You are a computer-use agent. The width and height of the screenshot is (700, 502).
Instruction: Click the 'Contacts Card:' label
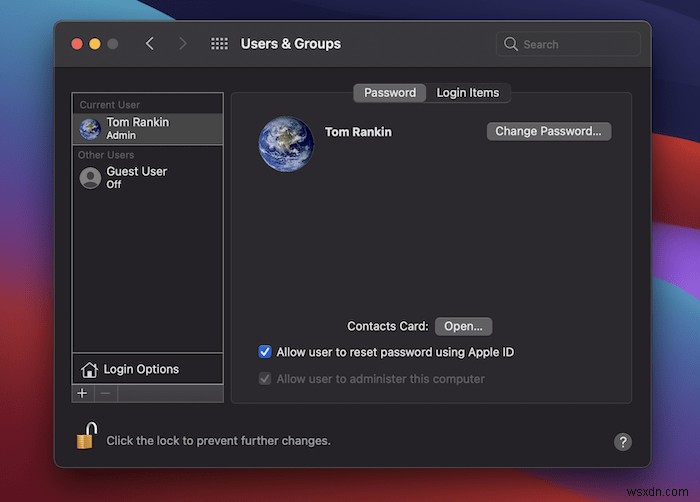[x=388, y=326]
